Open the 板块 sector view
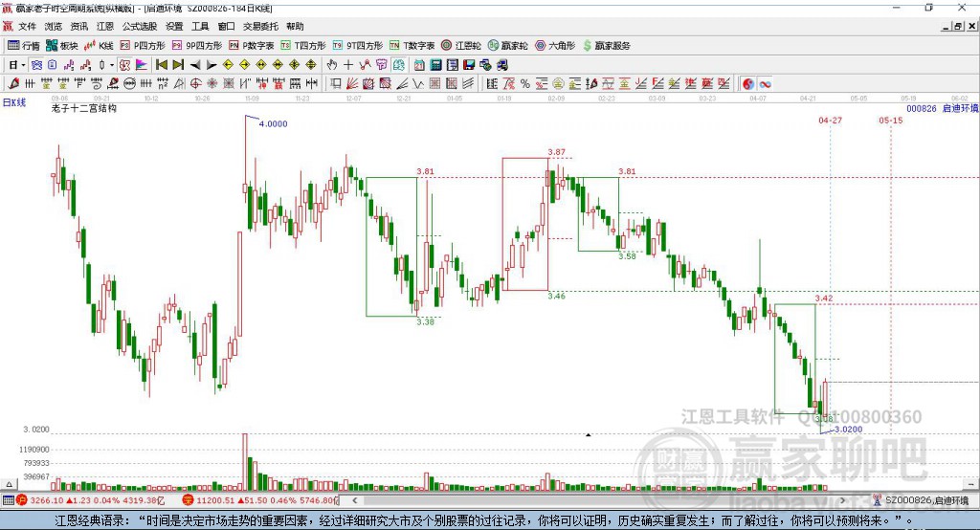The image size is (980, 530). [x=62, y=46]
